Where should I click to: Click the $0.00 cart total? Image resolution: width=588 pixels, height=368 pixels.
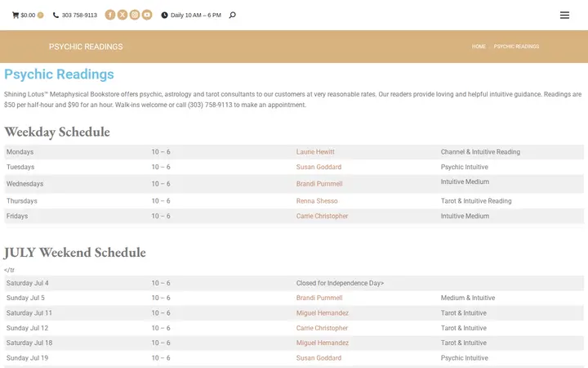pyautogui.click(x=28, y=15)
